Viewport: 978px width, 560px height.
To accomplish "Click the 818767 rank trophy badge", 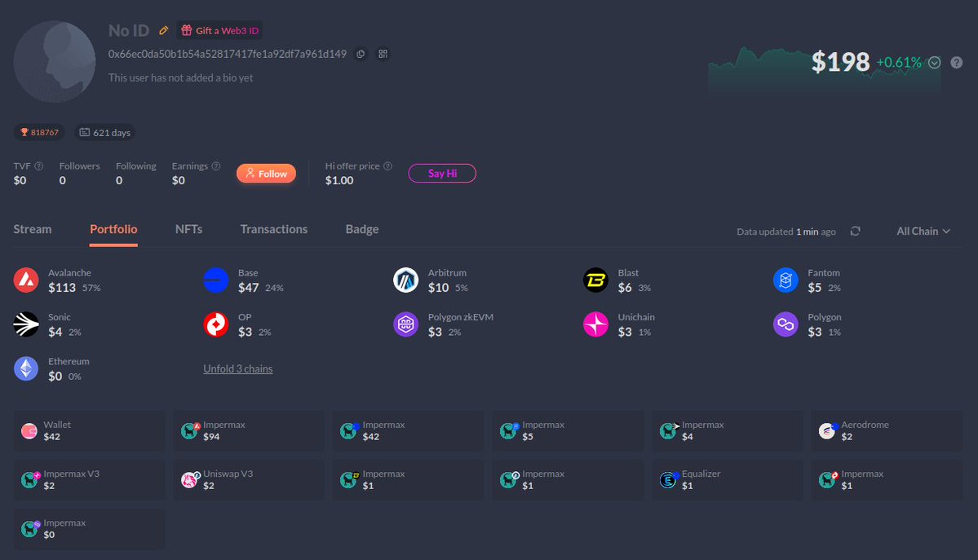I will coord(38,132).
